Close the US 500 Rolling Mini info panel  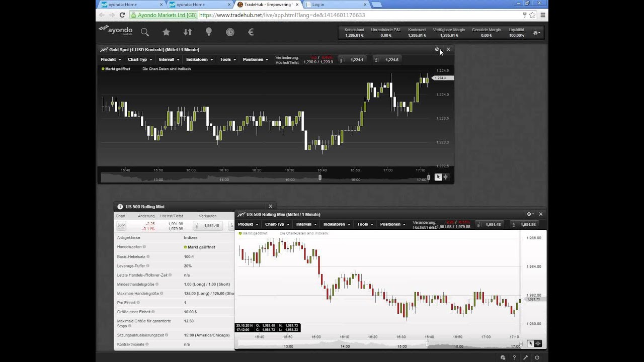(270, 206)
